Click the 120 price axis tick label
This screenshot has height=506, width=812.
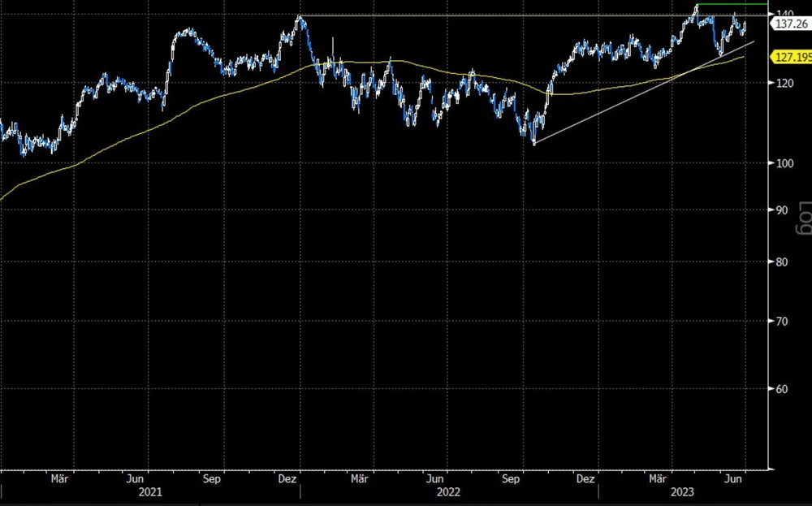(x=784, y=83)
